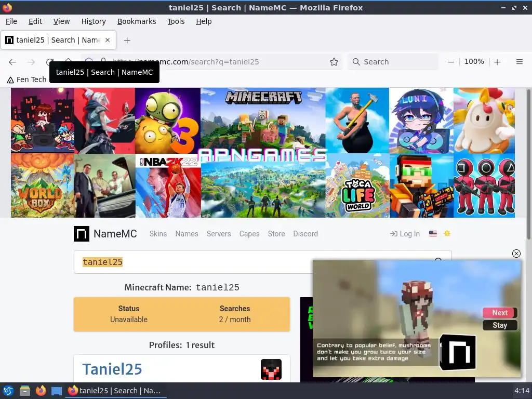Open a new tab with the plus button
Viewport: 532px width, 399px height.
coord(127,40)
